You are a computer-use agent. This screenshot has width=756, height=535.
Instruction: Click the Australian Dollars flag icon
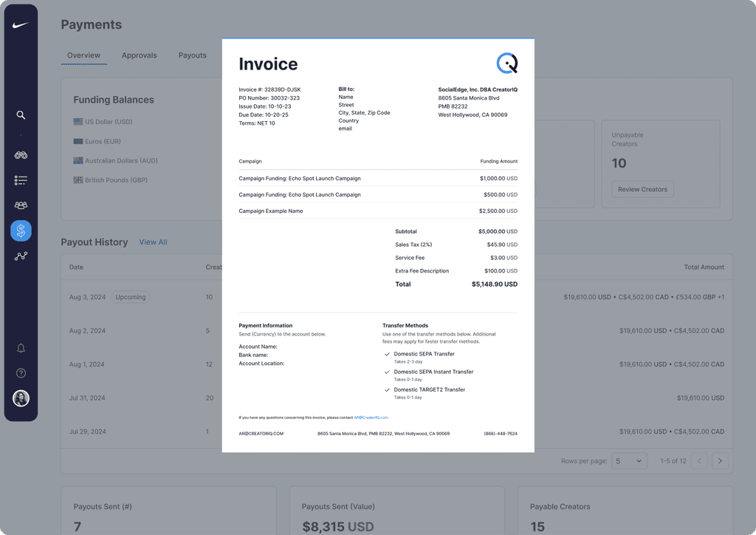pos(78,160)
